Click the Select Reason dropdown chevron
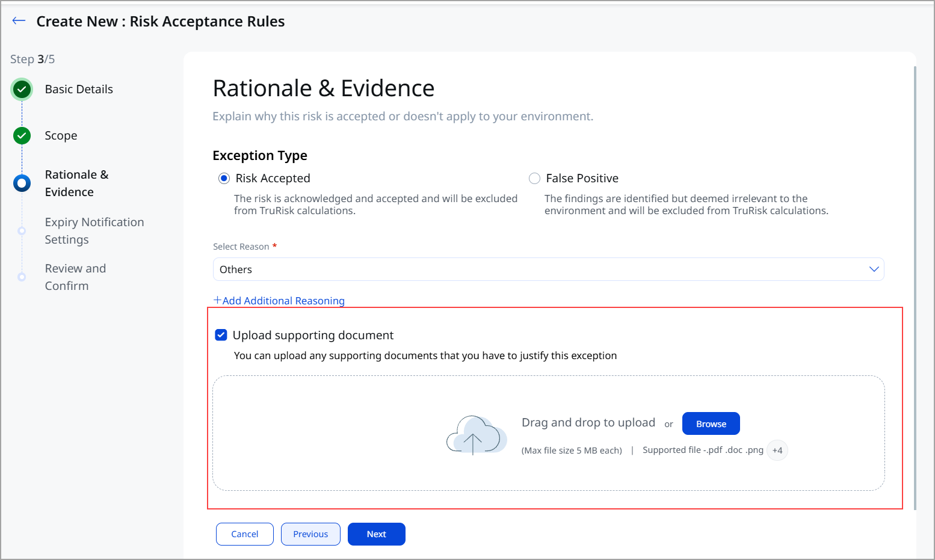Viewport: 935px width, 560px height. click(x=874, y=269)
